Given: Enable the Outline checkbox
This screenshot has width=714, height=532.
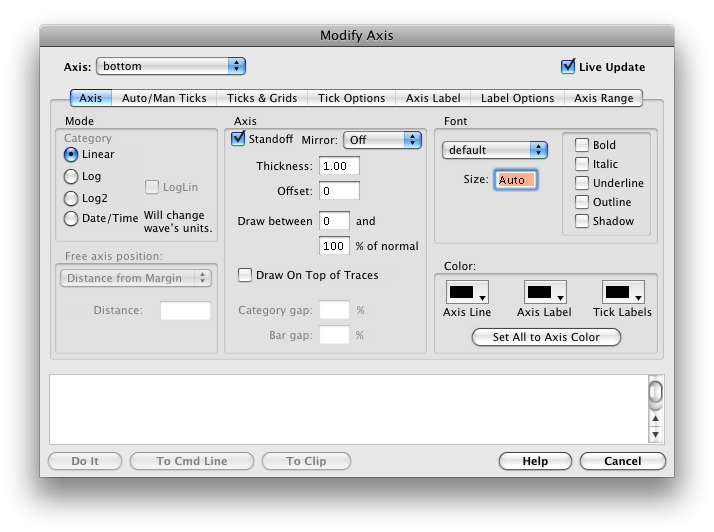Looking at the screenshot, I should click(581, 202).
